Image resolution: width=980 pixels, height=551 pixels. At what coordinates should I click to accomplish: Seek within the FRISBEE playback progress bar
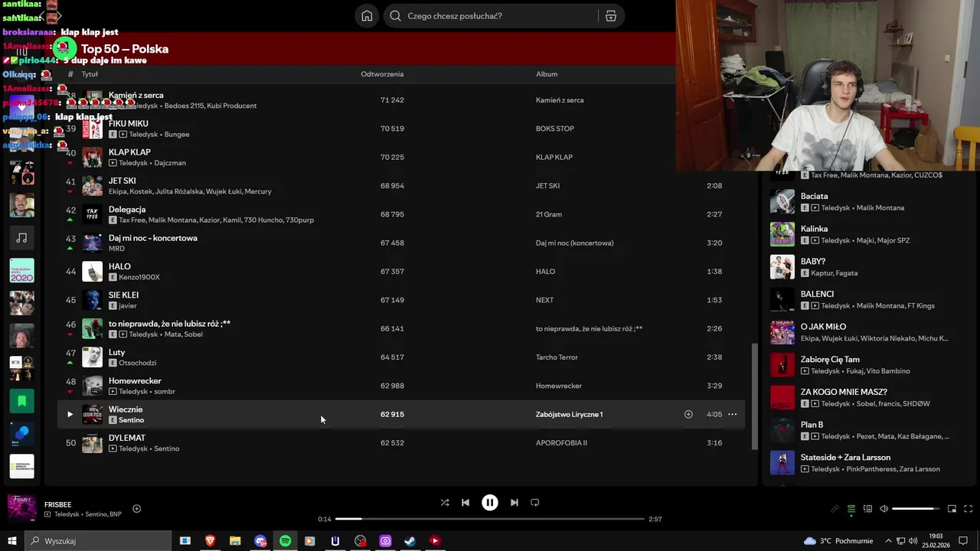(x=490, y=519)
